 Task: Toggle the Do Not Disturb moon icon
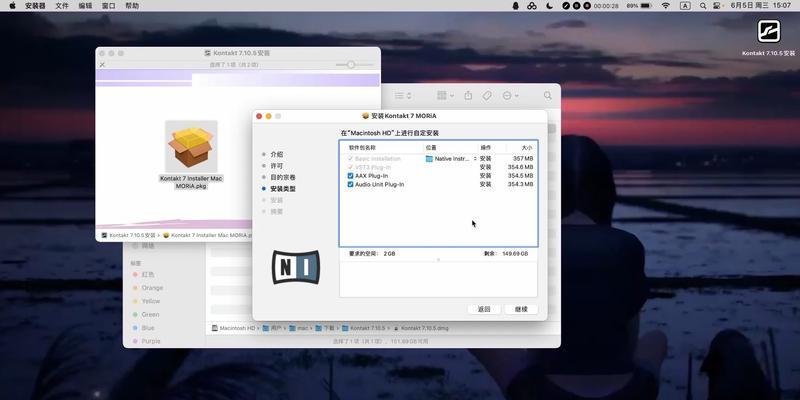coord(549,6)
